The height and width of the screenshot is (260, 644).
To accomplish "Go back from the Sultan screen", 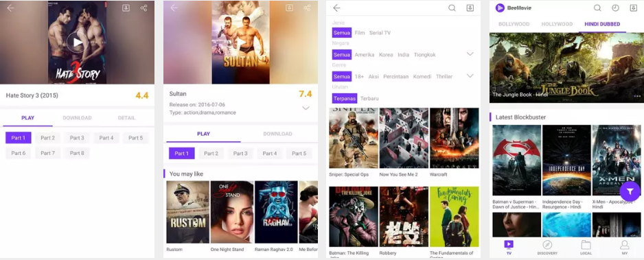I will point(174,8).
